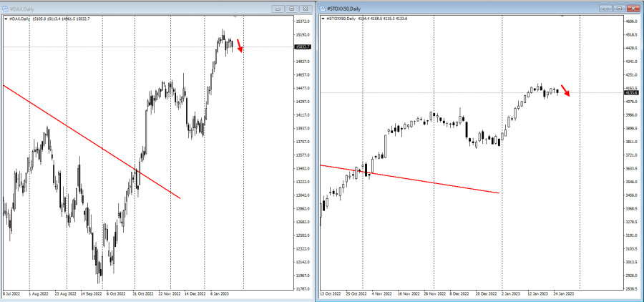Click the 4428.5 price scale label

[630, 48]
